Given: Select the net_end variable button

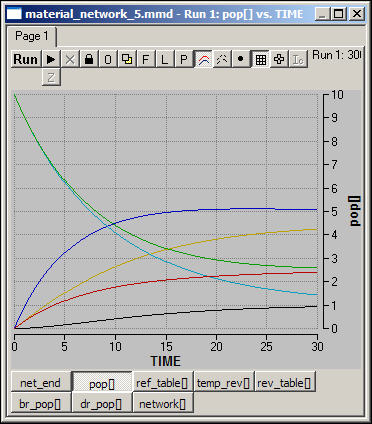Looking at the screenshot, I should (41, 383).
